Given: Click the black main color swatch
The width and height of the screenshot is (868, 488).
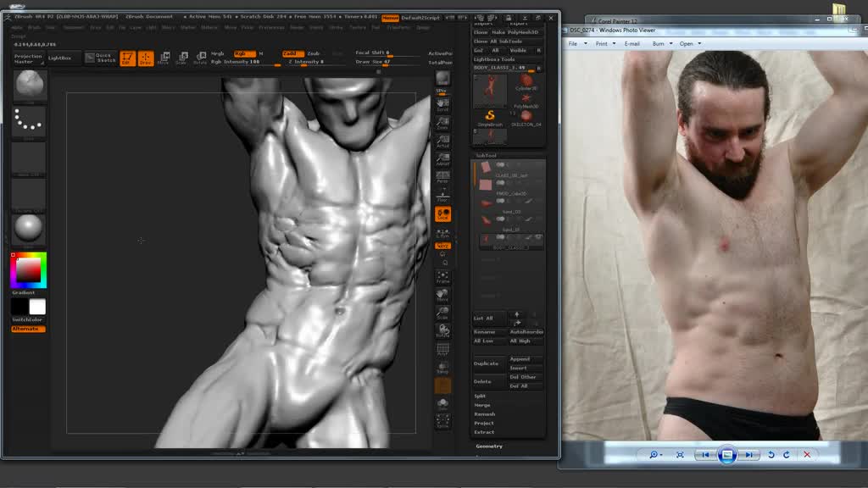Looking at the screenshot, I should click(20, 307).
